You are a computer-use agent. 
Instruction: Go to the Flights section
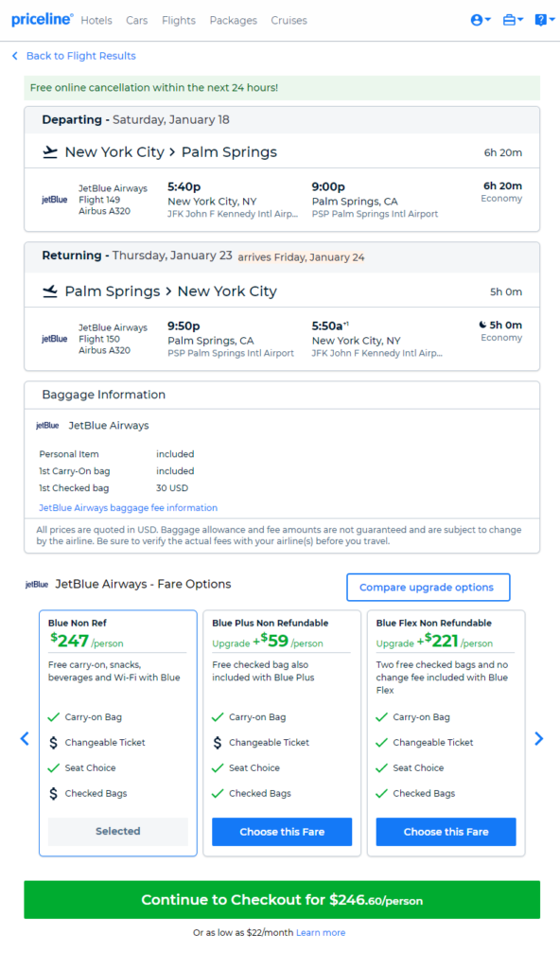pos(179,21)
